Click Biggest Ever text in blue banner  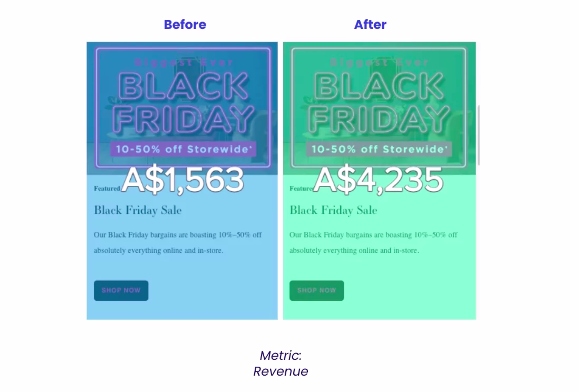pos(184,62)
